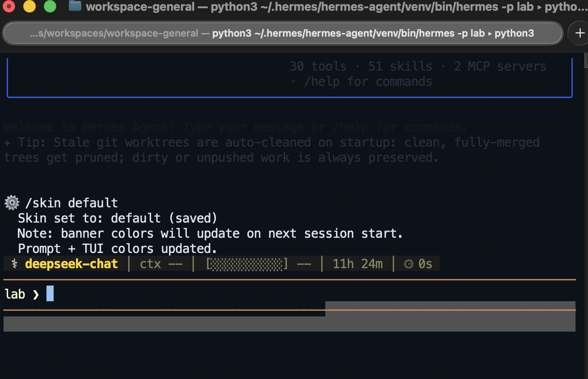Click the terminal vertical scrollbar thumb
This screenshot has width=588, height=379.
click(586, 60)
